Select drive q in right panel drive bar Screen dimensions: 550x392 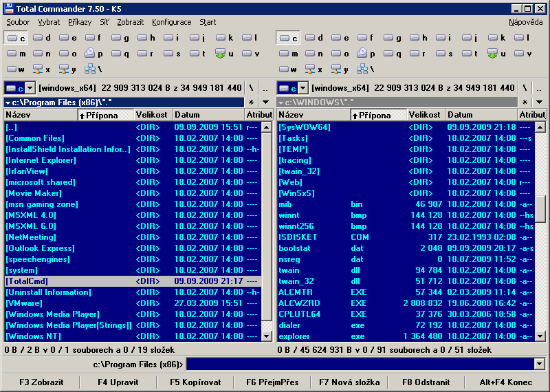coord(392,54)
